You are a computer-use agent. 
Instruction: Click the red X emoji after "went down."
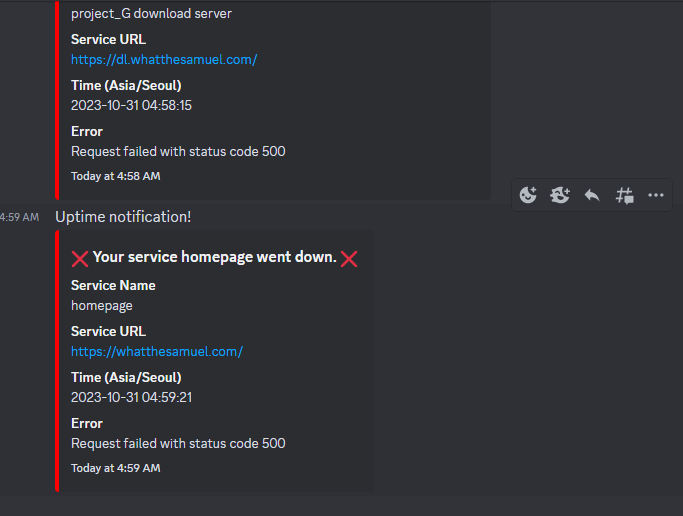349,259
